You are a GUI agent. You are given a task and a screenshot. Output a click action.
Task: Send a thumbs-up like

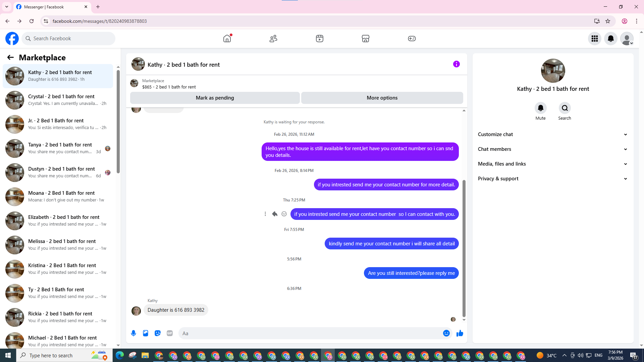(x=460, y=333)
